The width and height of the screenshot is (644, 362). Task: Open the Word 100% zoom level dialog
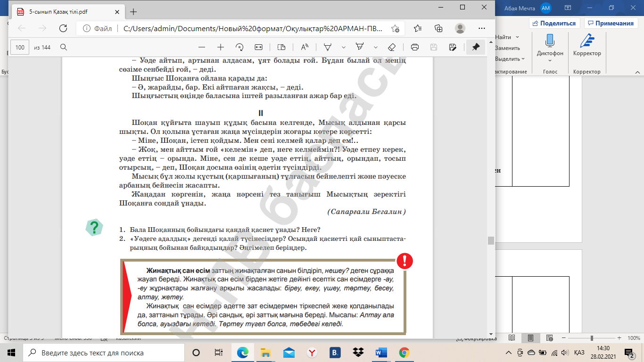[x=634, y=338]
